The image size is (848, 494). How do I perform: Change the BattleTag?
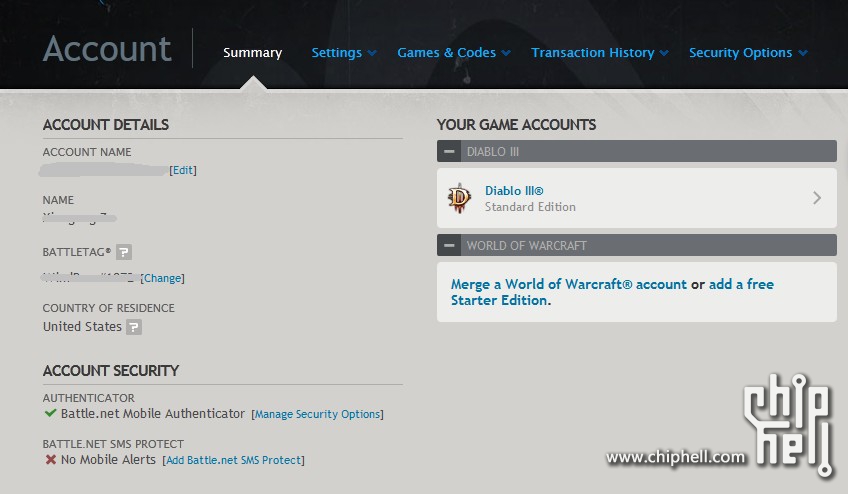[162, 278]
